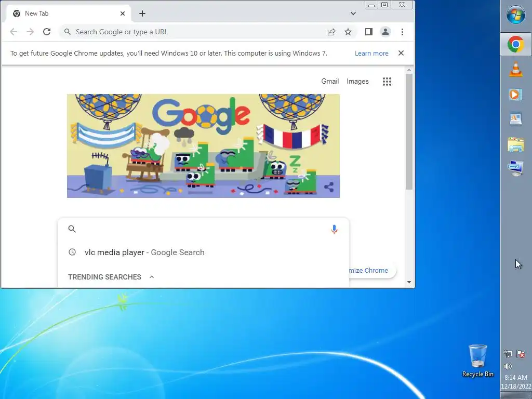Click the magnifier in Google search box
The width and height of the screenshot is (532, 399).
coord(72,229)
